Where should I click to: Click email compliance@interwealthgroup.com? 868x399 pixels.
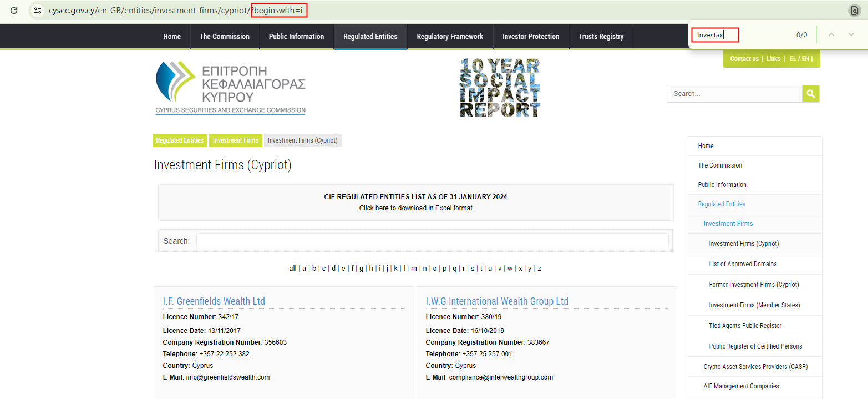tap(501, 377)
